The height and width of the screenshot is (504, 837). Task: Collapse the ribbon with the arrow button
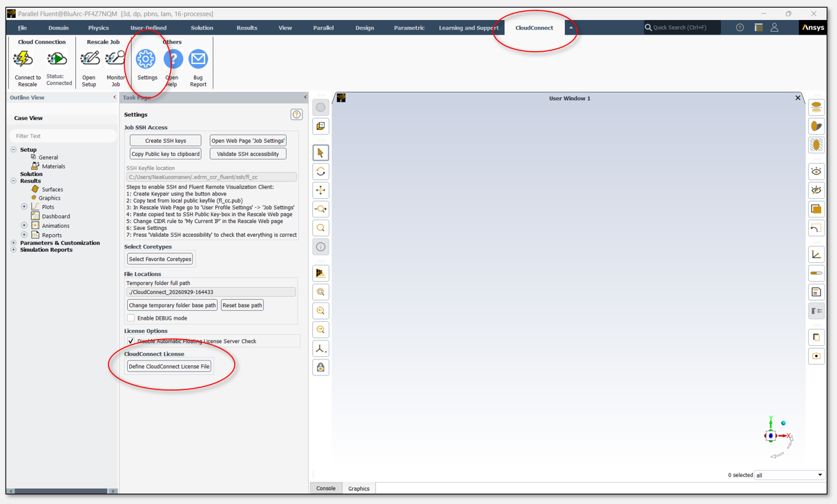[x=571, y=28]
